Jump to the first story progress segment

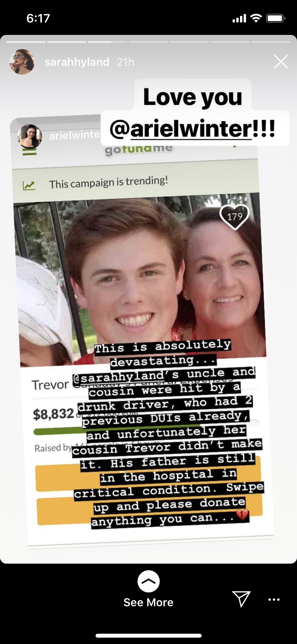tap(26, 42)
